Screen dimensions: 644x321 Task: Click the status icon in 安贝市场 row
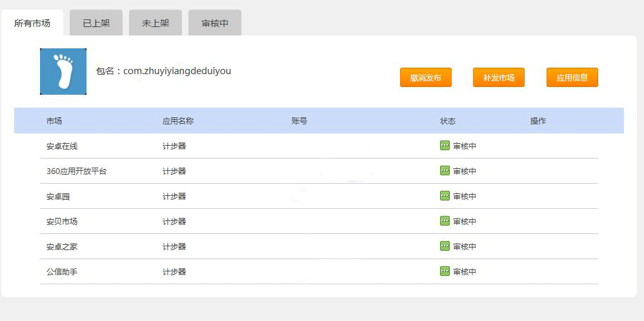pos(445,221)
